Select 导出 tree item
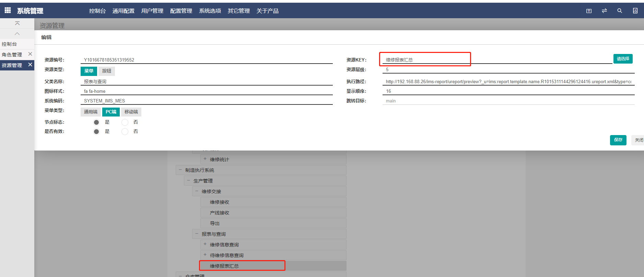Screen dimensions: 644x277 point(273,223)
